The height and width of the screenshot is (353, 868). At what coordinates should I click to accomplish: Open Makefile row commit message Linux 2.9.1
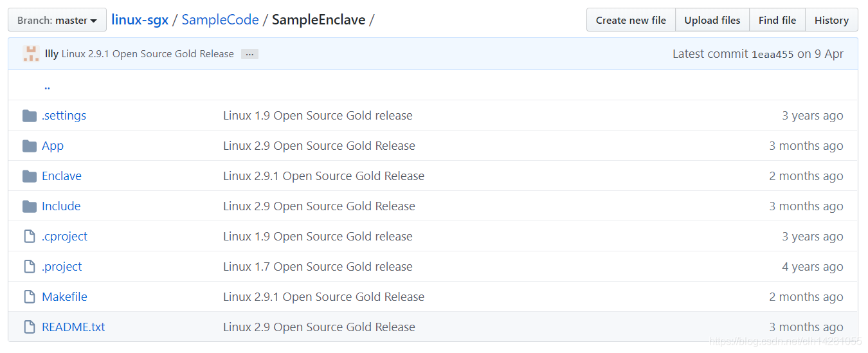(x=323, y=297)
